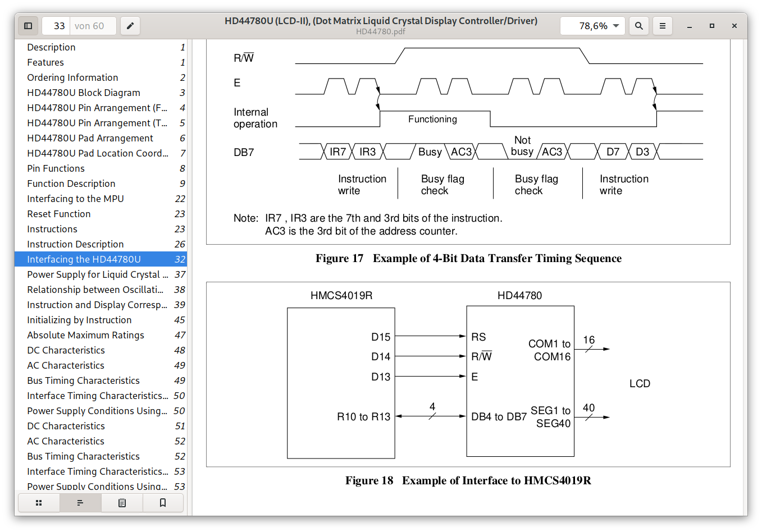Image resolution: width=762 pixels, height=532 pixels.
Task: Open the zoom level dropdown 78,6%
Action: pyautogui.click(x=592, y=26)
